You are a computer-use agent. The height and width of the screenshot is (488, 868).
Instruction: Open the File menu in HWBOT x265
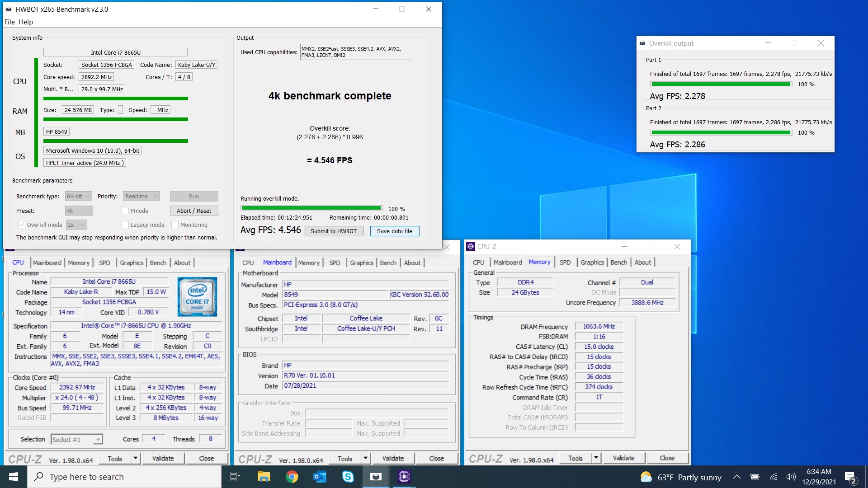pyautogui.click(x=9, y=22)
